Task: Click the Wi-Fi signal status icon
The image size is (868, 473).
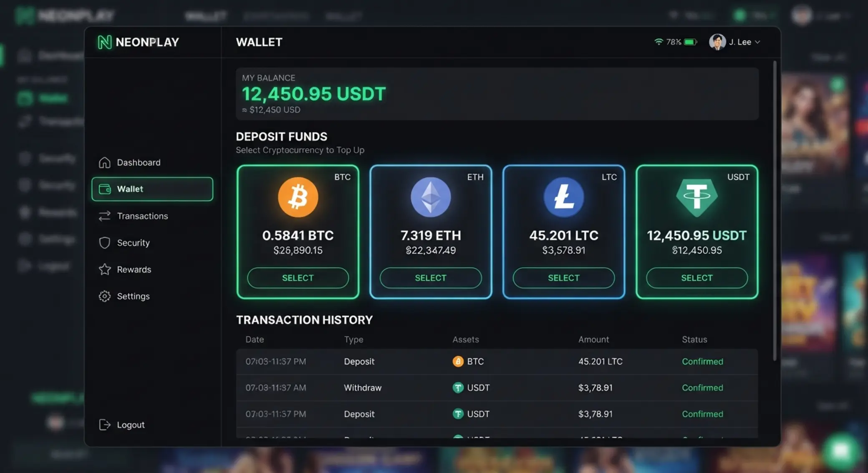Action: point(659,42)
